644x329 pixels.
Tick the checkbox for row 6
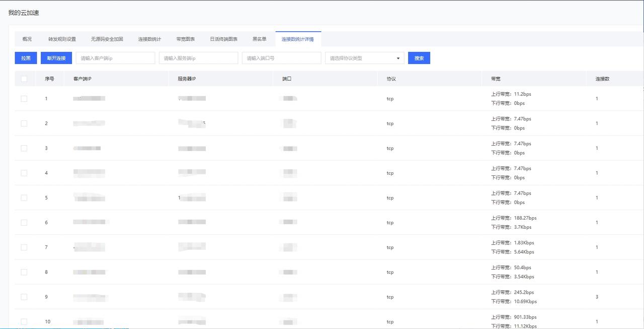[x=24, y=223]
